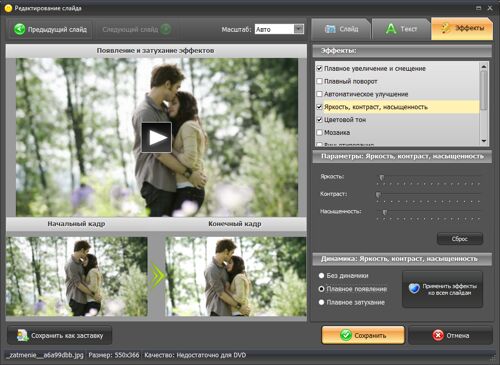
Task: Click the Начальный кадр thumbnail
Action: 77,276
